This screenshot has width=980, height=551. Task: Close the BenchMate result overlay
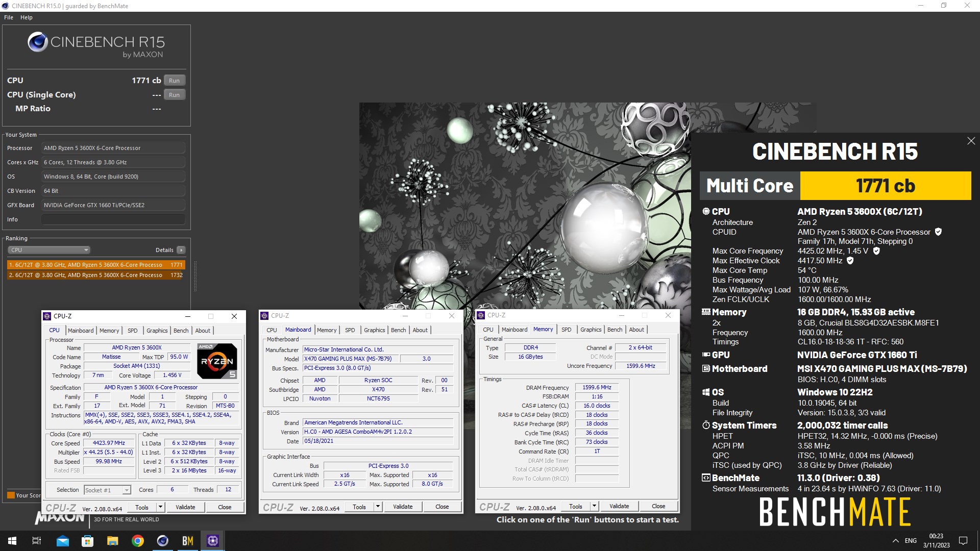(x=971, y=141)
